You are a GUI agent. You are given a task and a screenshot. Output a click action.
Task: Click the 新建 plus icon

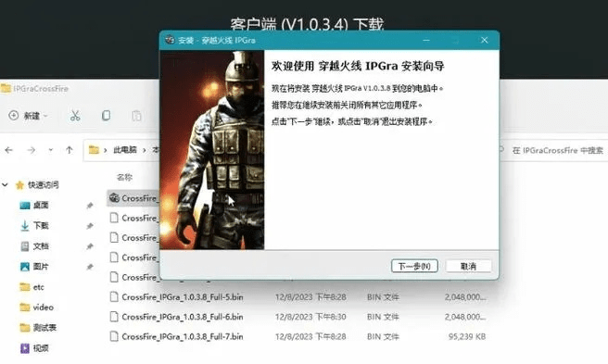point(14,116)
